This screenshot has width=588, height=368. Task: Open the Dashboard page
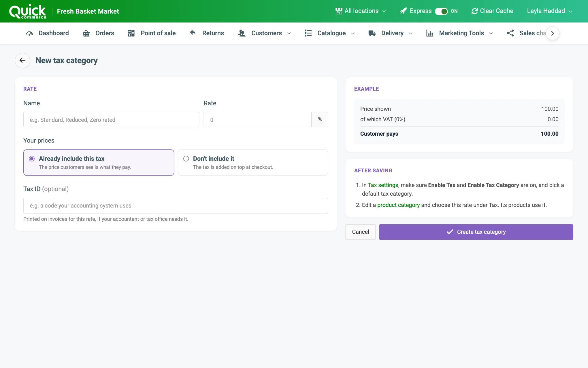tap(47, 33)
